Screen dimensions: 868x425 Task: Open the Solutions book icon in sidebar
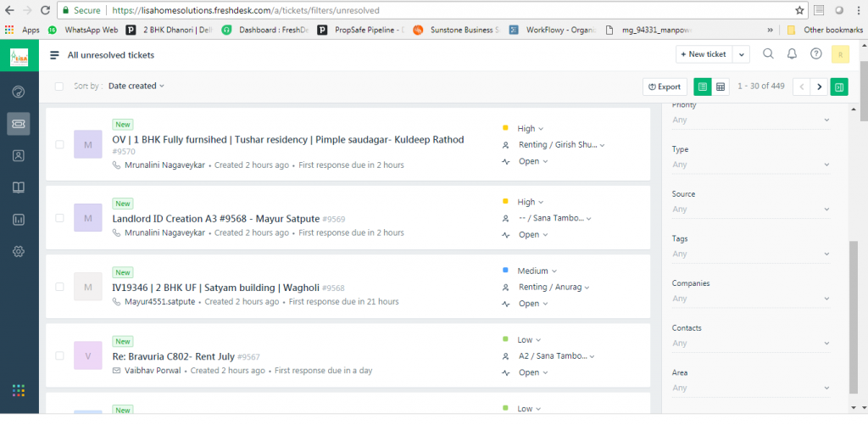coord(19,187)
